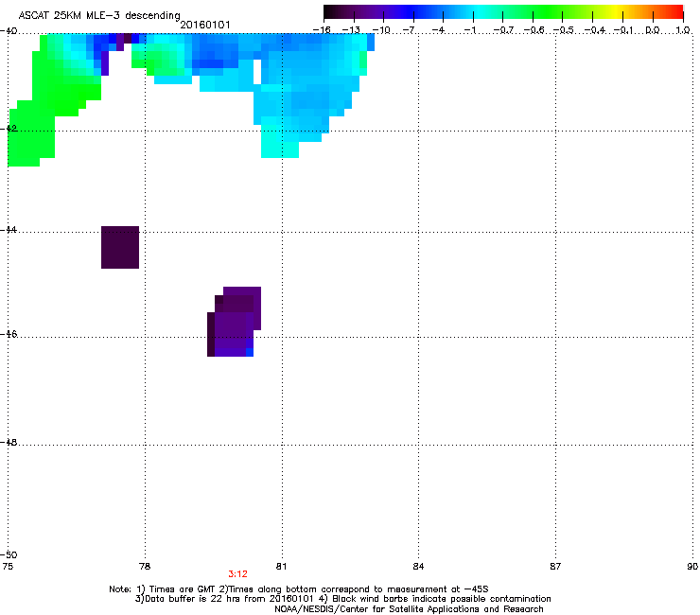
Task: Click the -10 color bar tick label
Action: (381, 30)
